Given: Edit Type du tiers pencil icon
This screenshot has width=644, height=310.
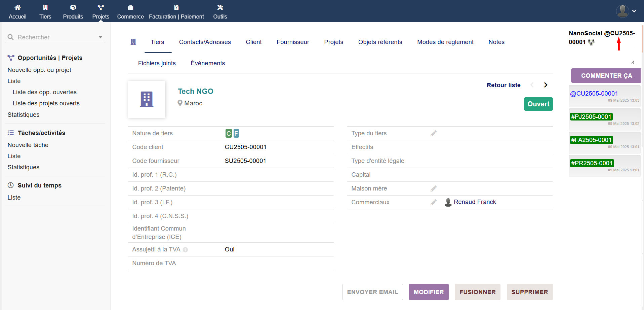Looking at the screenshot, I should [434, 134].
